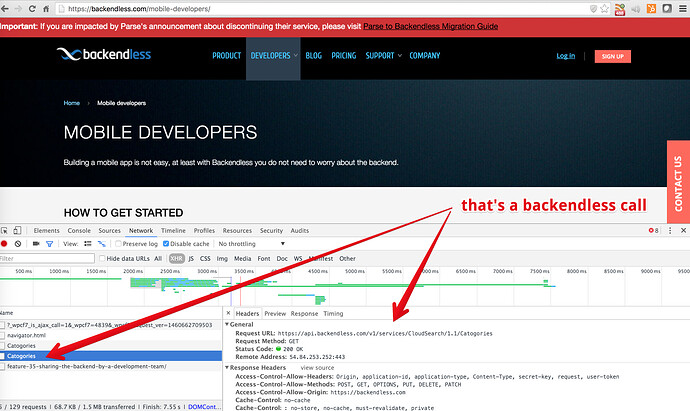Viewport: 690px width, 411px height.
Task: Toggle the Media filter type
Action: point(242,258)
